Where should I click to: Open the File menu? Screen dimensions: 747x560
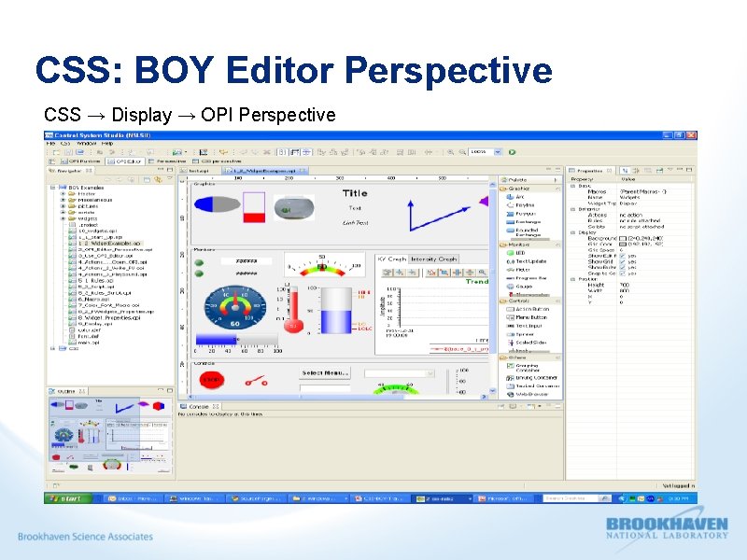click(50, 143)
